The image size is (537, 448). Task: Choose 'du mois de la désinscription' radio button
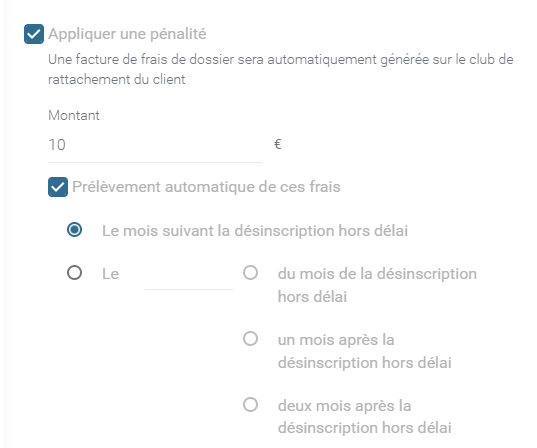(250, 273)
